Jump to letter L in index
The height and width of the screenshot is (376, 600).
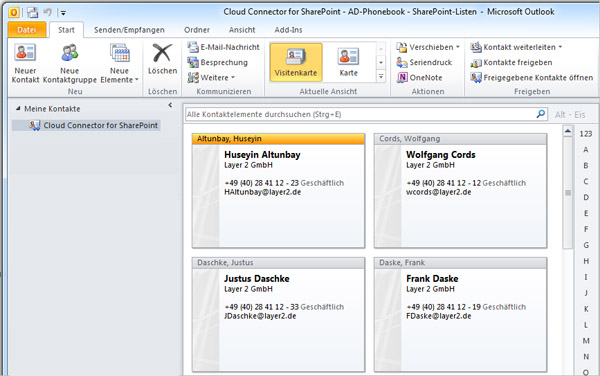click(586, 325)
